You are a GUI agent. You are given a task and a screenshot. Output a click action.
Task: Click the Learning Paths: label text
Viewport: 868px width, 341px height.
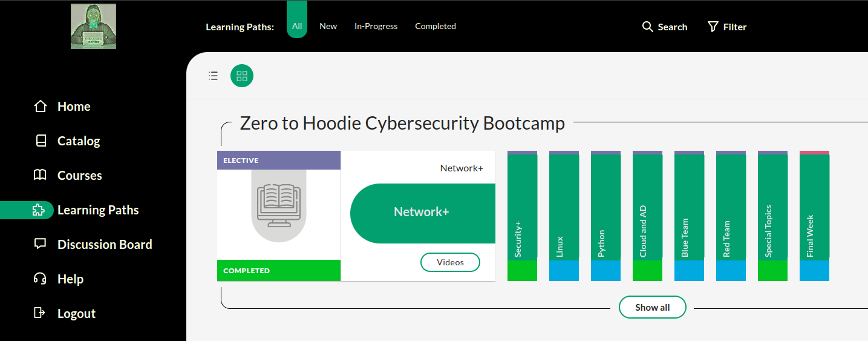[x=240, y=27]
